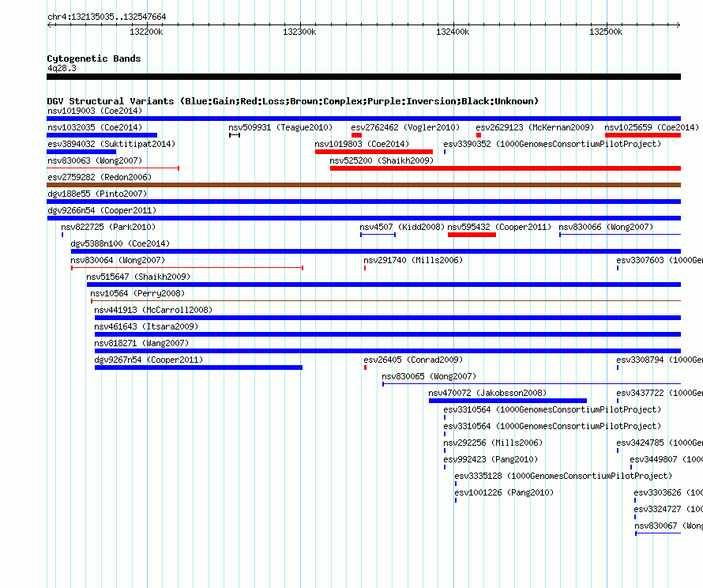The width and height of the screenshot is (703, 588).
Task: Select the nsv10564 (Perry2008) label
Action: tap(137, 293)
